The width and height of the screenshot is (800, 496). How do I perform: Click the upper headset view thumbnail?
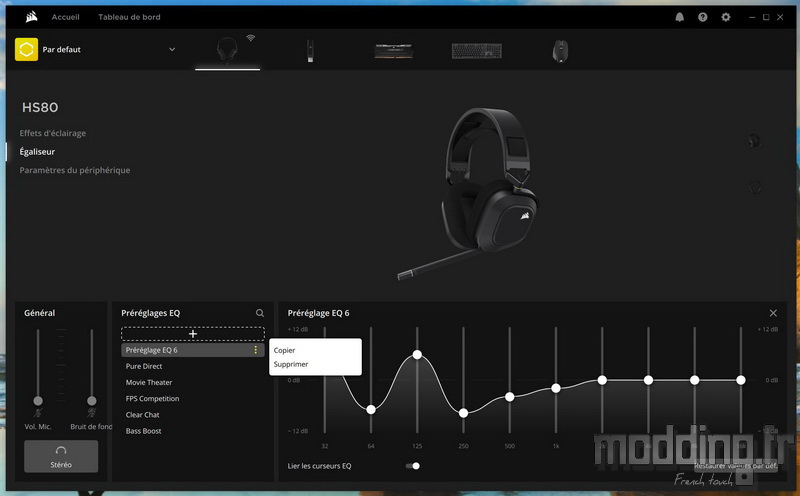[754, 140]
